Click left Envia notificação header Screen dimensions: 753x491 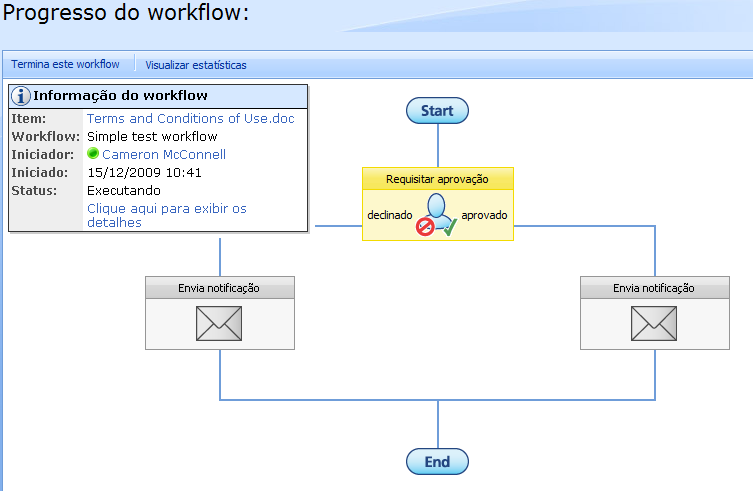click(x=219, y=288)
